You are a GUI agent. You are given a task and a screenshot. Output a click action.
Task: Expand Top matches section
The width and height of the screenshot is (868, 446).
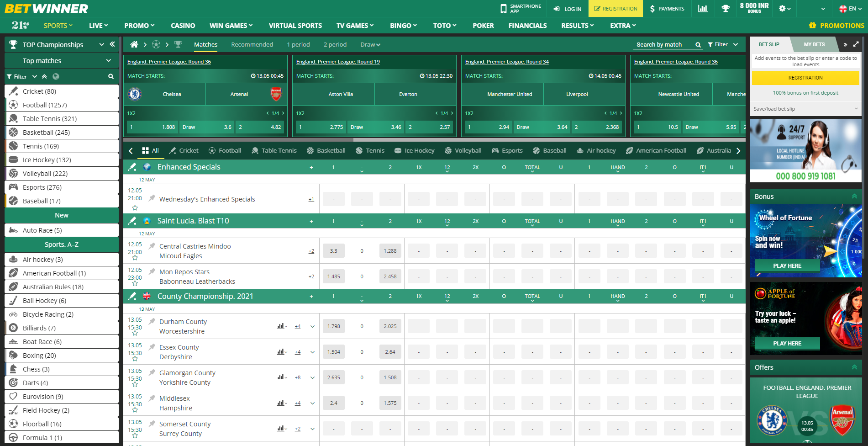(x=109, y=60)
